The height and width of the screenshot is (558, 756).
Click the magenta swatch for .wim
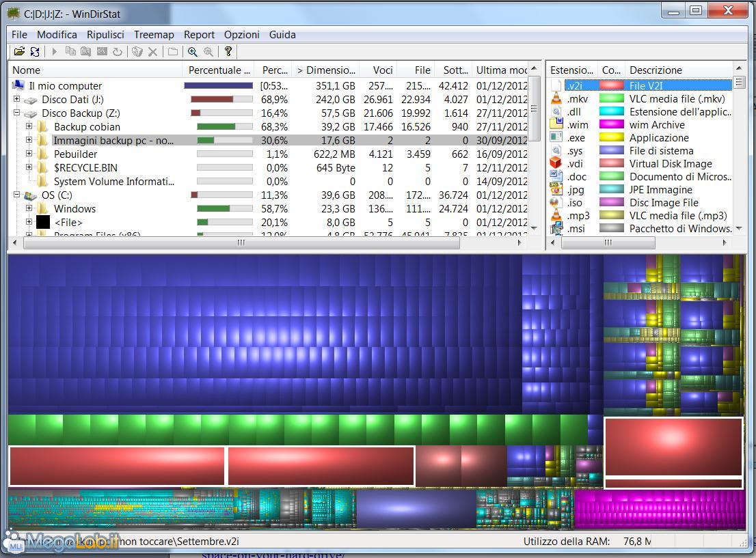(611, 125)
